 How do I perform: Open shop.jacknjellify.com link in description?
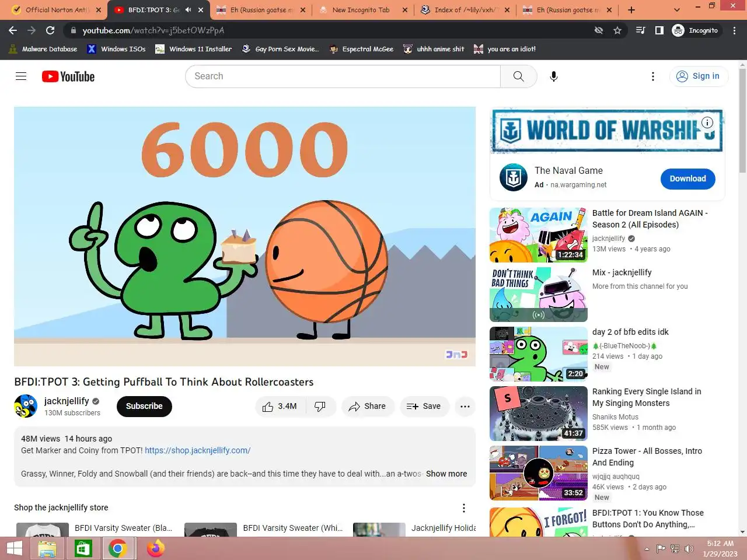(x=197, y=450)
